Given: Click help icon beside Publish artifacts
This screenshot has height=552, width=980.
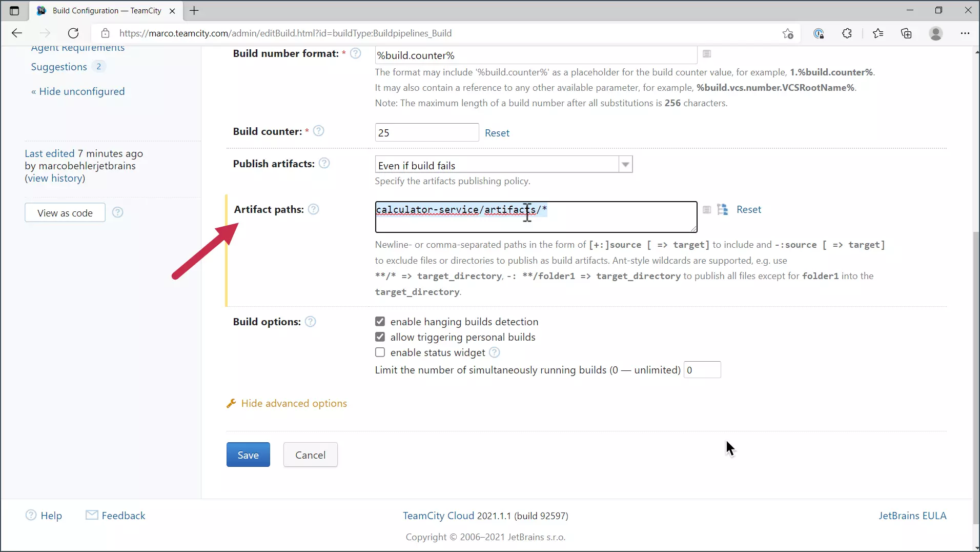Looking at the screenshot, I should point(324,163).
